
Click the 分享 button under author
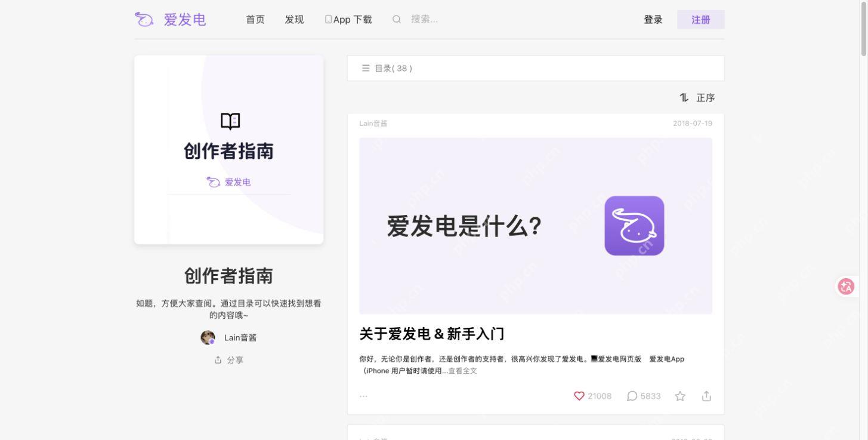click(x=229, y=360)
